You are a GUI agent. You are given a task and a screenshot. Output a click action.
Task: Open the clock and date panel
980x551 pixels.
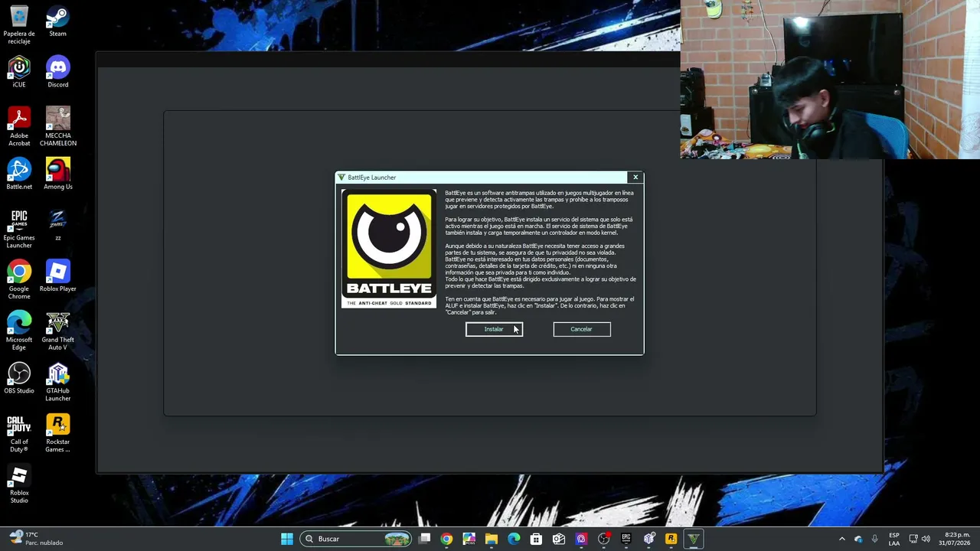pos(955,539)
